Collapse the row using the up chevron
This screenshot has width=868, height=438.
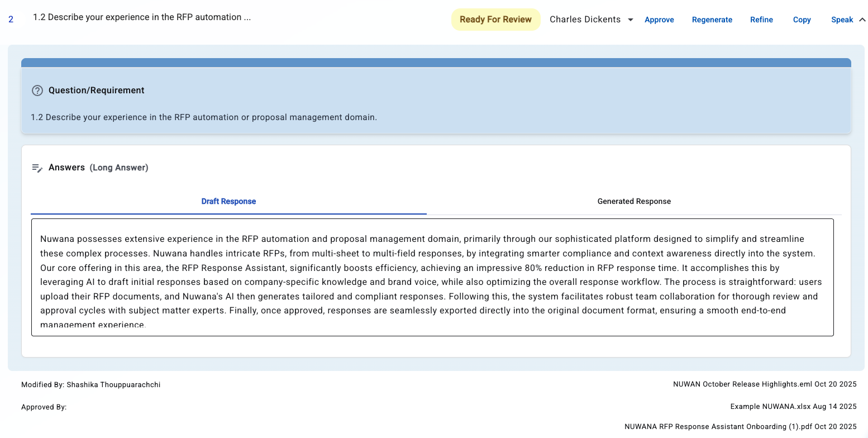click(862, 20)
